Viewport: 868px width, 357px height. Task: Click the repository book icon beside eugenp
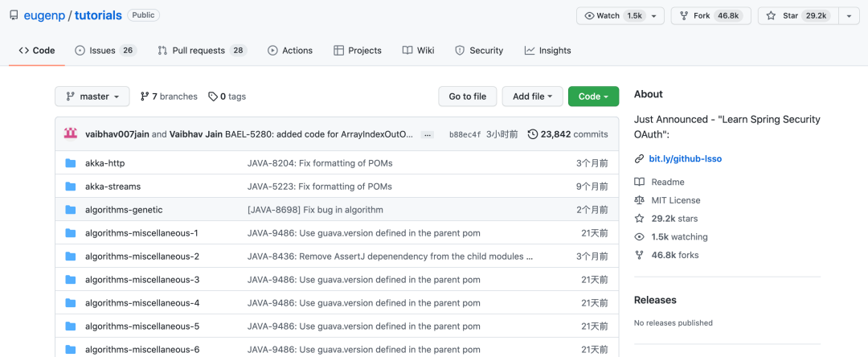14,15
